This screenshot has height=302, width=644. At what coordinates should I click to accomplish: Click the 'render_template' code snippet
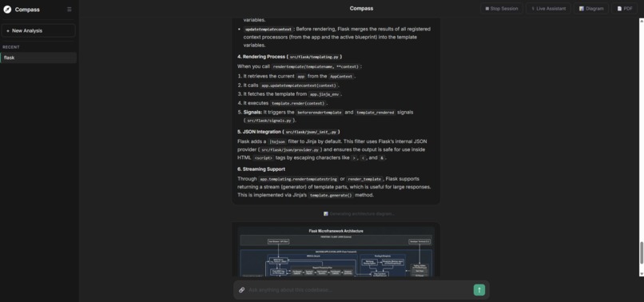tap(364, 179)
